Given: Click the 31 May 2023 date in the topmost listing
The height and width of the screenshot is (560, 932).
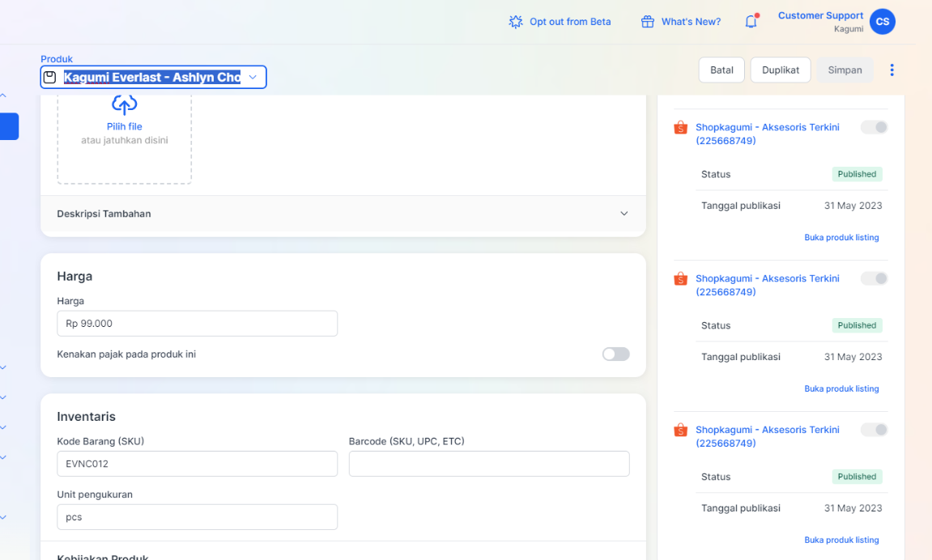Looking at the screenshot, I should [853, 206].
